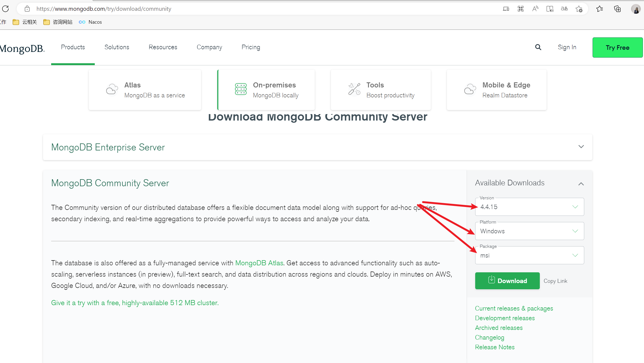The width and height of the screenshot is (644, 363).
Task: Open Development releases link
Action: tap(505, 318)
